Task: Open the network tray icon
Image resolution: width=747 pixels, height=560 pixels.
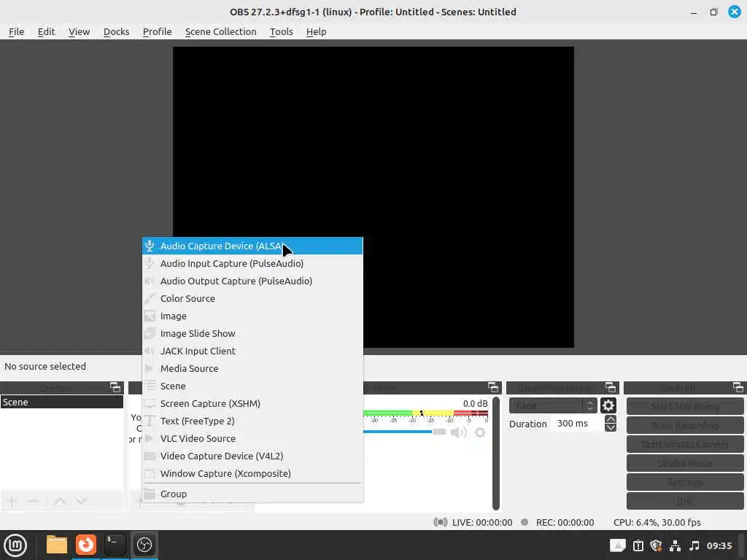Action: (x=675, y=545)
